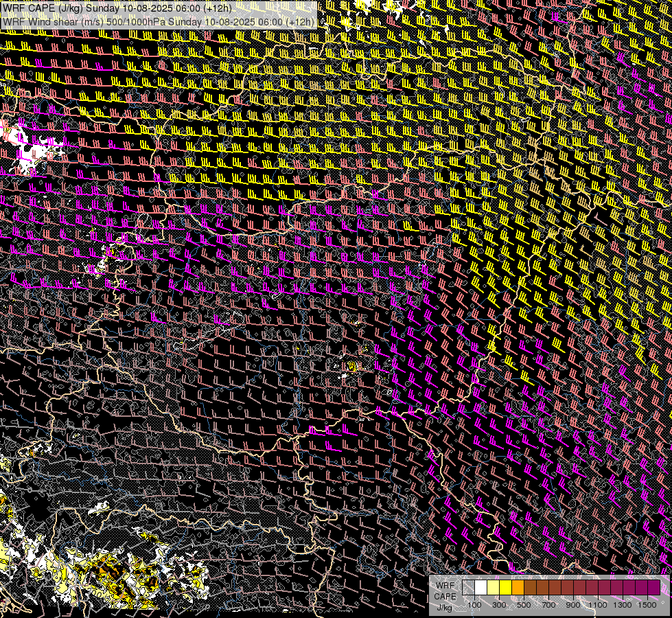The height and width of the screenshot is (618, 672).
Task: Click the legend label 300
Action: click(x=499, y=605)
